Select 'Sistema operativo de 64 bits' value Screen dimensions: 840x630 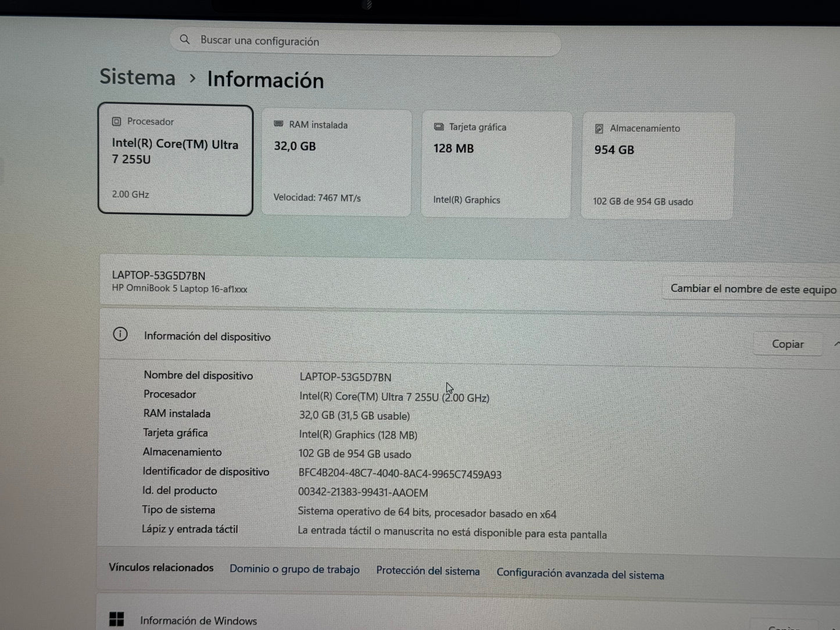[427, 513]
